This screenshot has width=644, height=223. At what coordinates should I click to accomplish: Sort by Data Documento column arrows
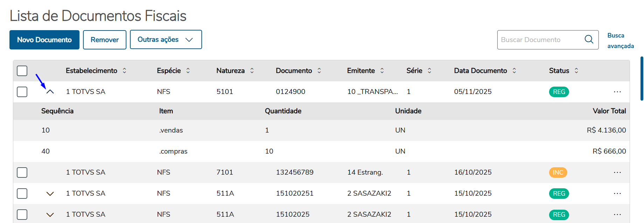[x=514, y=70]
